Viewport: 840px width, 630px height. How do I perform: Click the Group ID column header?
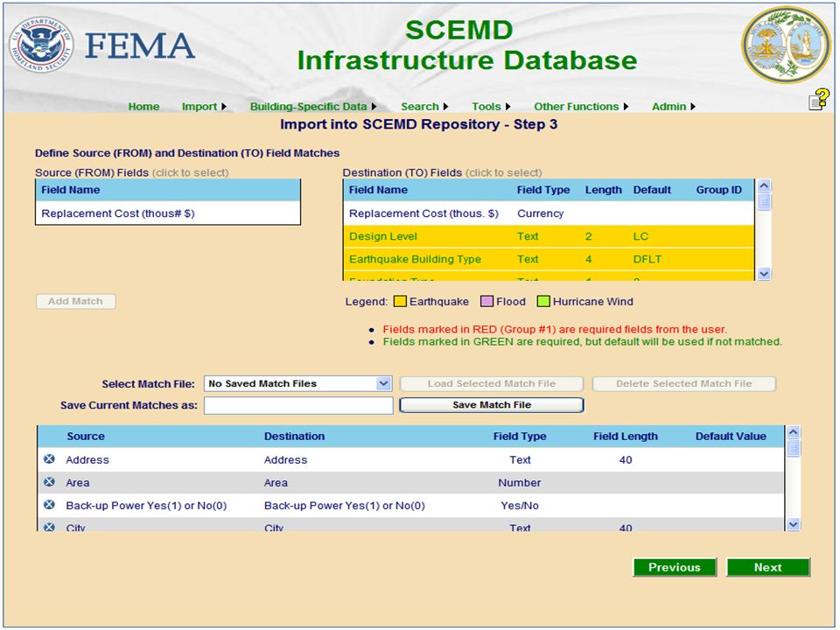coord(719,190)
